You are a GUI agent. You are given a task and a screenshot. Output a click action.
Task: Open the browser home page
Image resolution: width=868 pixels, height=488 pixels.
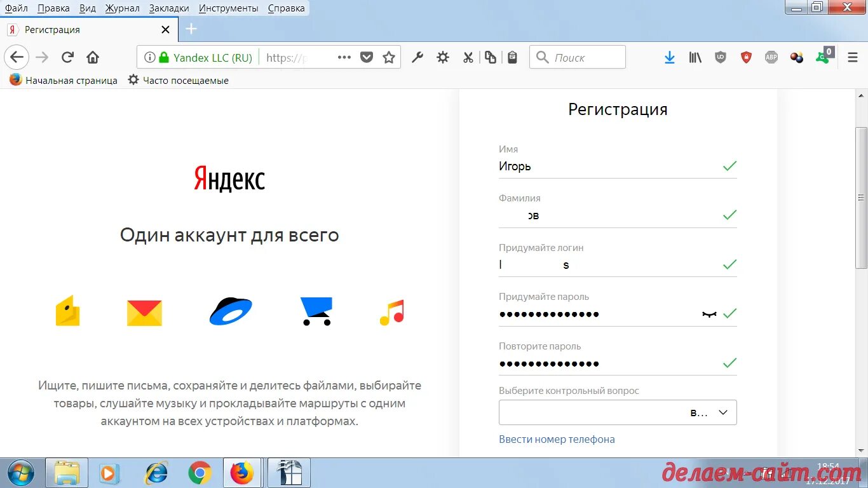click(93, 57)
